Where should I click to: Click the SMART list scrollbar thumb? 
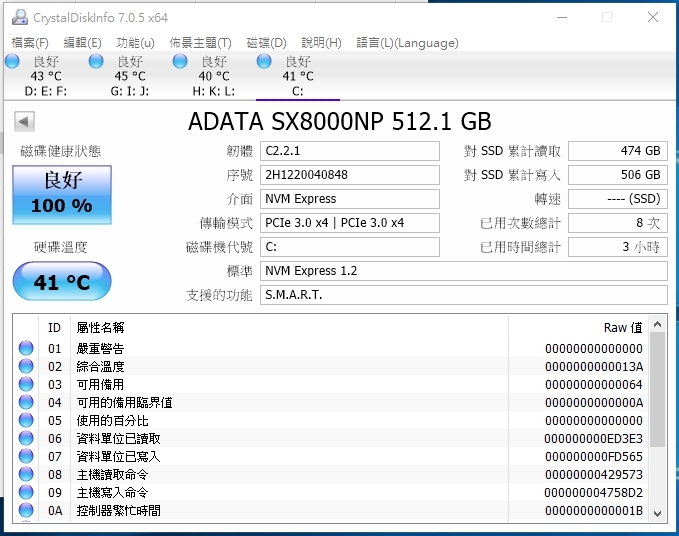pos(657,390)
